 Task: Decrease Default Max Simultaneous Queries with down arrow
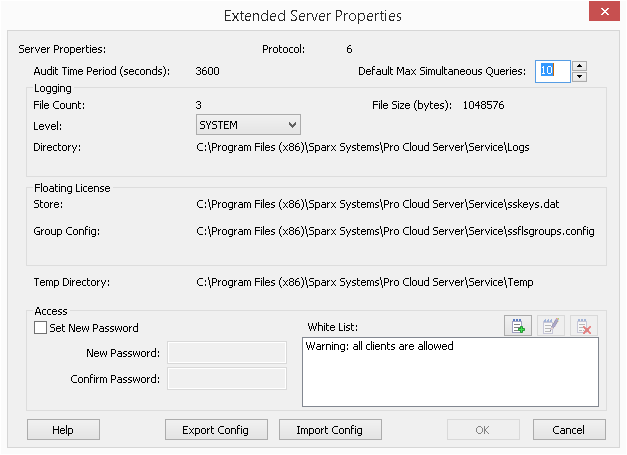580,77
